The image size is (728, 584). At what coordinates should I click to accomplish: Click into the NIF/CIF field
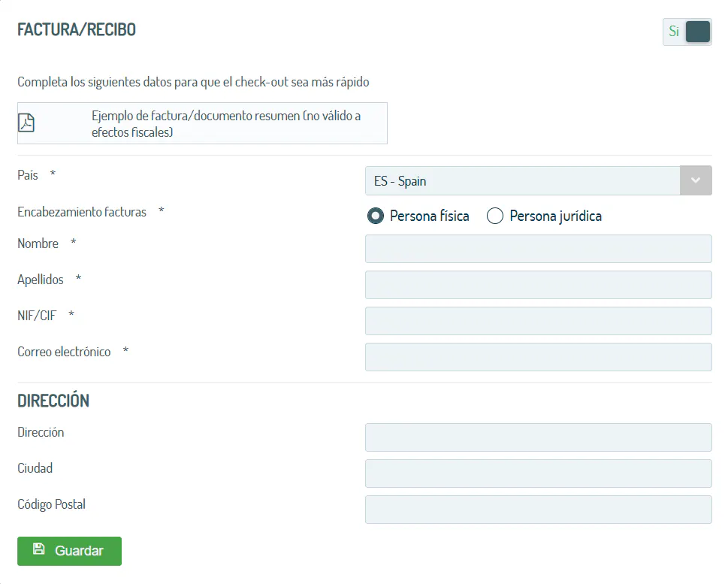(539, 321)
